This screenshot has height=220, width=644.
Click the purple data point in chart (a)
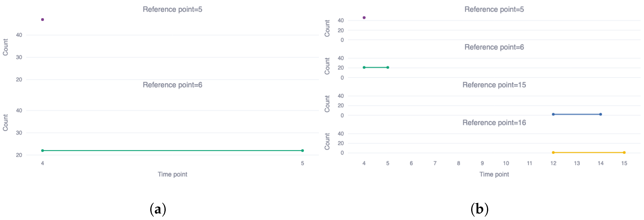(43, 20)
